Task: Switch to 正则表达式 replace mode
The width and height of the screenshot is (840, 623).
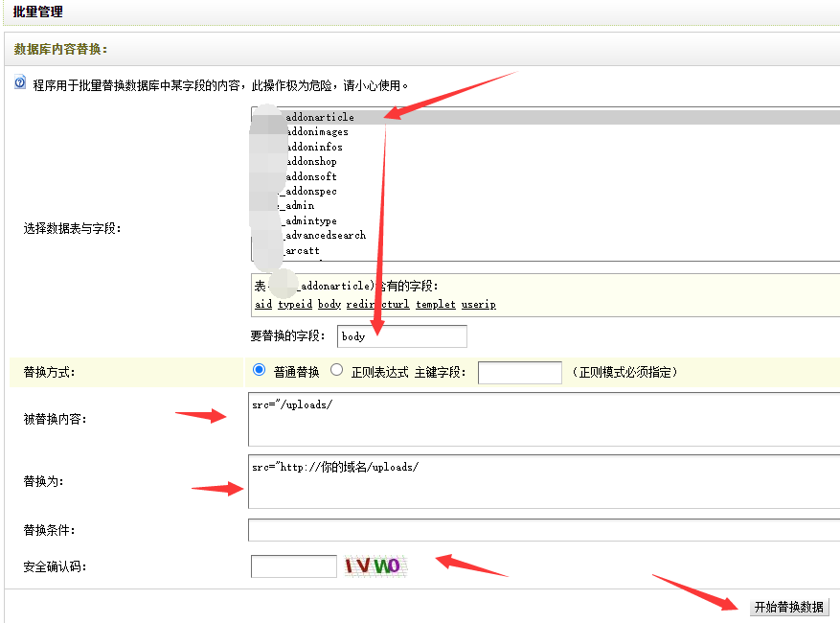Action: 336,369
